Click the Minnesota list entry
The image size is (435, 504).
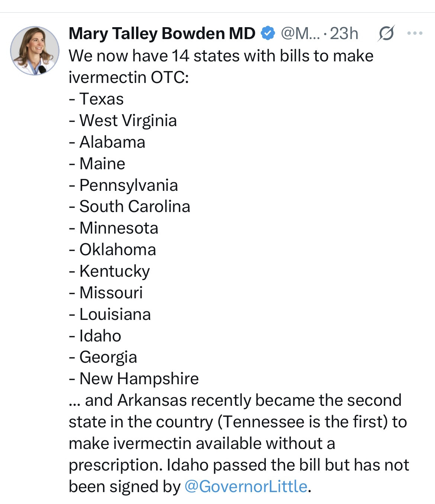119,228
